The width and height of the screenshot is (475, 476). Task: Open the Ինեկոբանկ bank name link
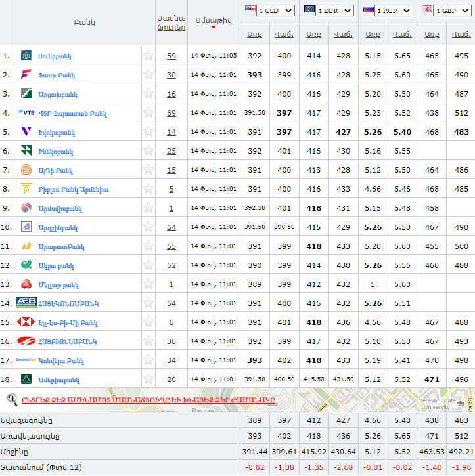coord(56,151)
